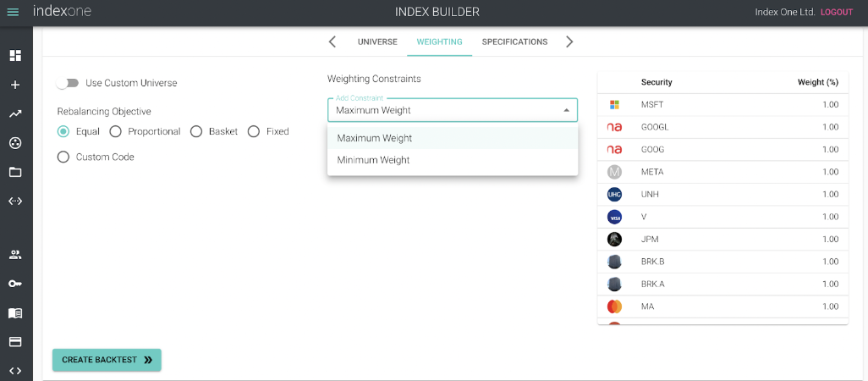The height and width of the screenshot is (381, 868).
Task: Click the plus icon in sidebar
Action: [x=15, y=85]
